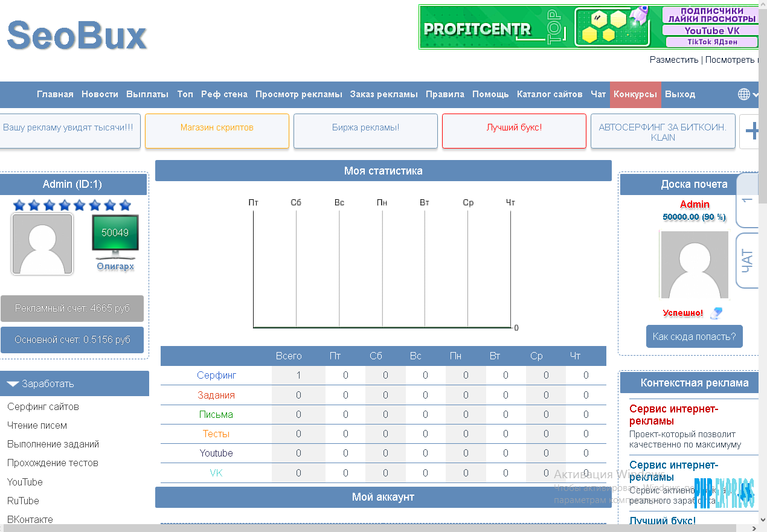Viewport: 767px width, 532px height.
Task: Open the side tab labeled "1"
Action: click(748, 200)
